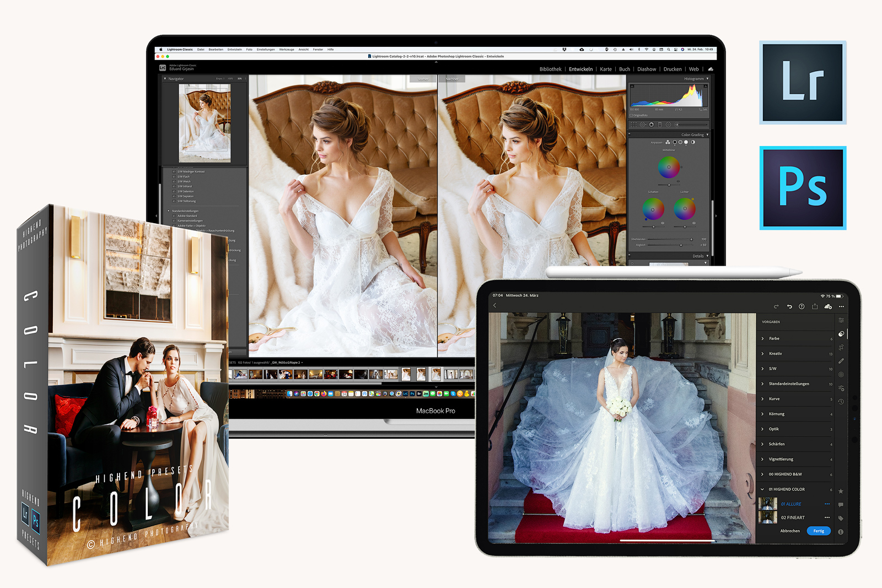
Task: Switch to the Diashow module
Action: [647, 69]
